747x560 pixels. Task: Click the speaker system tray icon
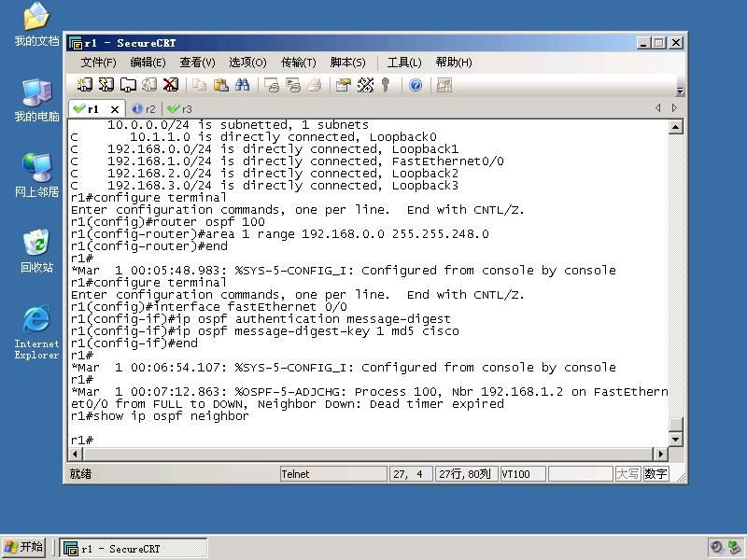coord(716,548)
